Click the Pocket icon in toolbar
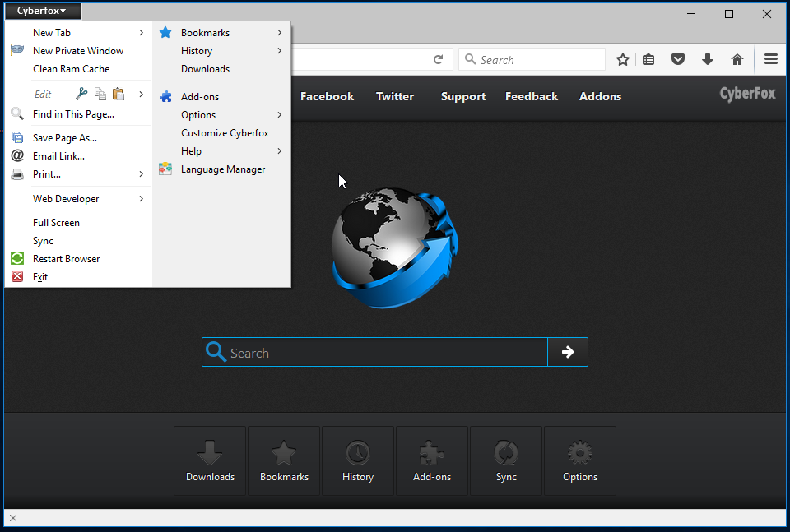This screenshot has width=790, height=532. coord(678,60)
